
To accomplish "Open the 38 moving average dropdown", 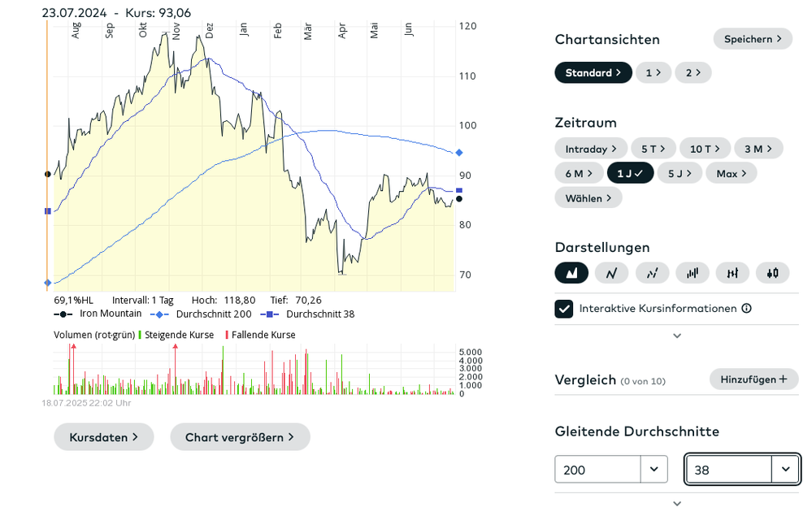I will (x=784, y=470).
